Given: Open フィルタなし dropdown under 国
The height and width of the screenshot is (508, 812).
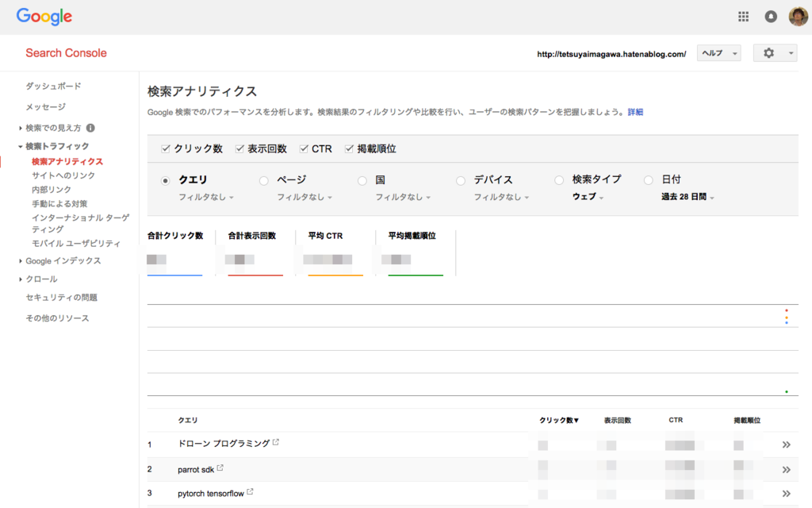Looking at the screenshot, I should coord(403,197).
